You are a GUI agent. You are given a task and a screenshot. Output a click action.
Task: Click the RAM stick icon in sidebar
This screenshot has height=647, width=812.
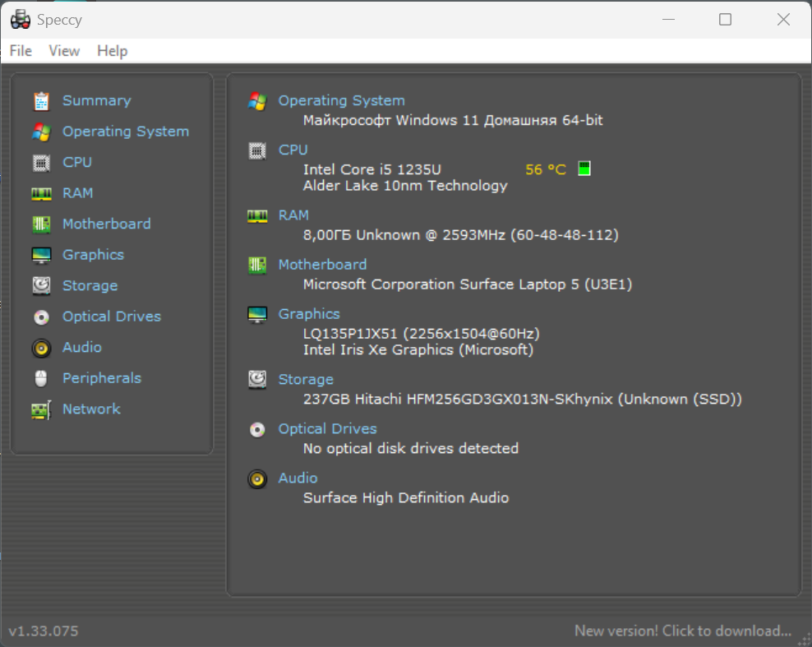point(41,194)
